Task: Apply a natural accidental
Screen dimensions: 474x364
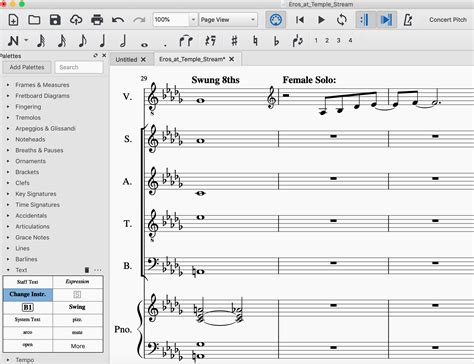Action: coord(255,41)
